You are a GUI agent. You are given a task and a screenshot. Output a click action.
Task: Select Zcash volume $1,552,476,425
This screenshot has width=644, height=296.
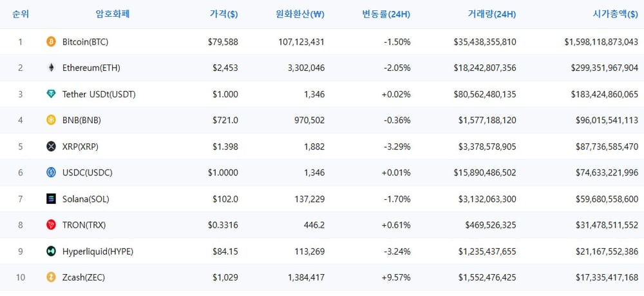click(488, 277)
